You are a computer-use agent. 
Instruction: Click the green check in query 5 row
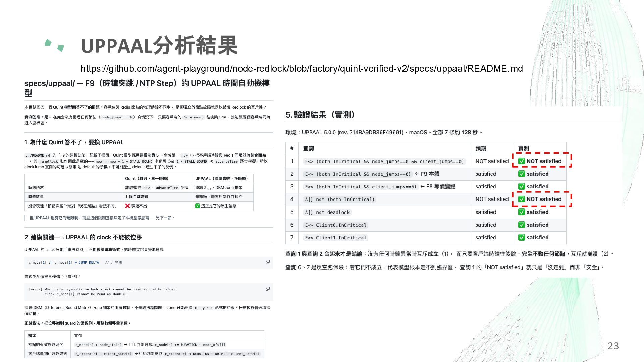522,212
